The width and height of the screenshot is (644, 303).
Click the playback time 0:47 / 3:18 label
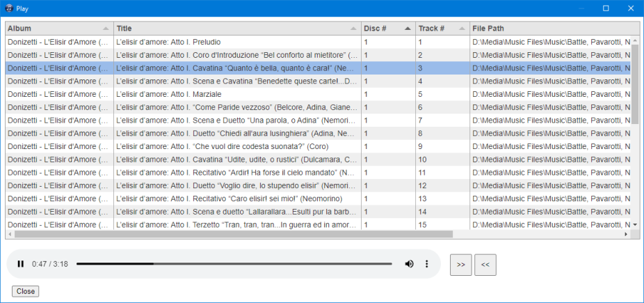pyautogui.click(x=50, y=264)
